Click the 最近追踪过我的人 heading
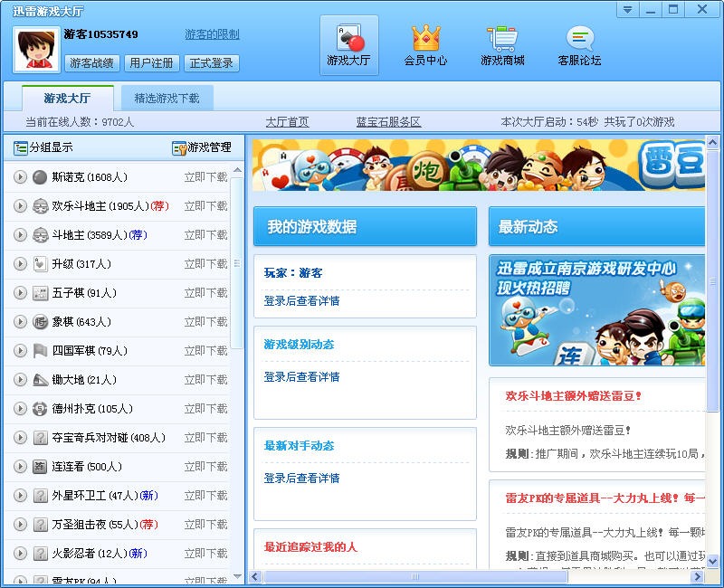This screenshot has height=588, width=724. [x=310, y=547]
